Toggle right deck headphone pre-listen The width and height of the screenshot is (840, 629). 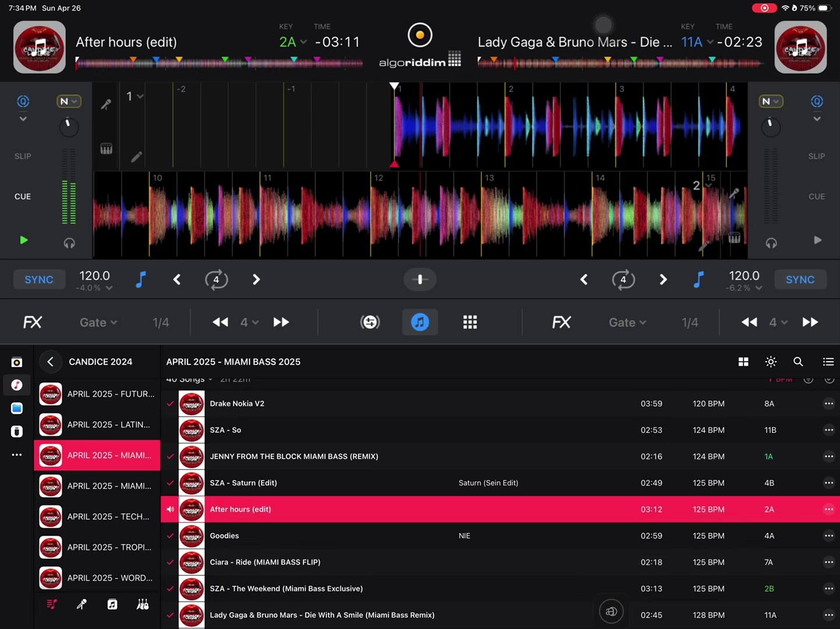(x=771, y=243)
